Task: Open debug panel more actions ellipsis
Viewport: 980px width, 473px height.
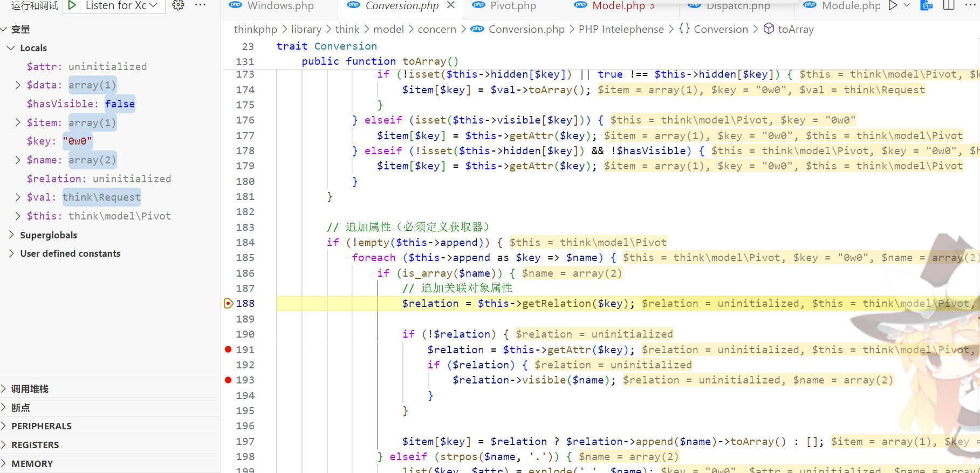Action: tap(200, 5)
